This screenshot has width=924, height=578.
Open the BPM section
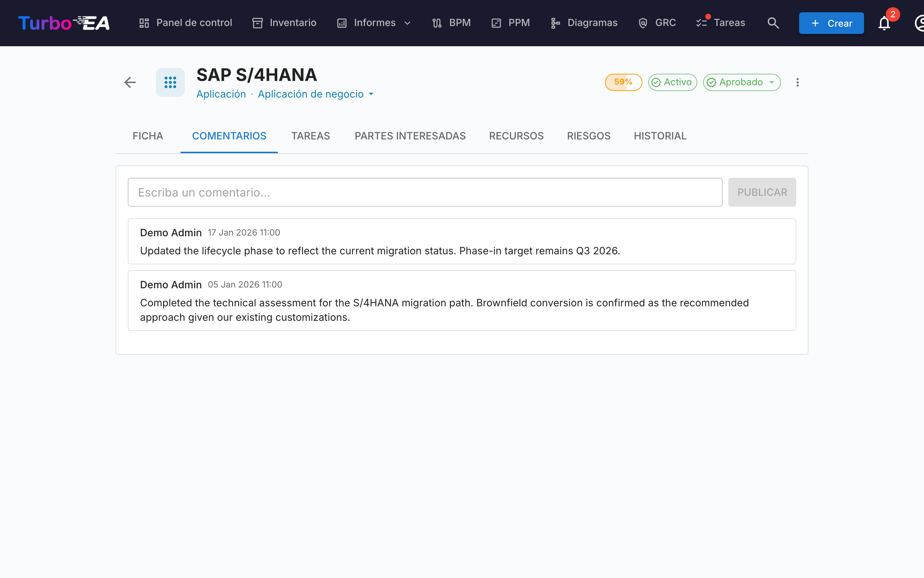point(452,23)
